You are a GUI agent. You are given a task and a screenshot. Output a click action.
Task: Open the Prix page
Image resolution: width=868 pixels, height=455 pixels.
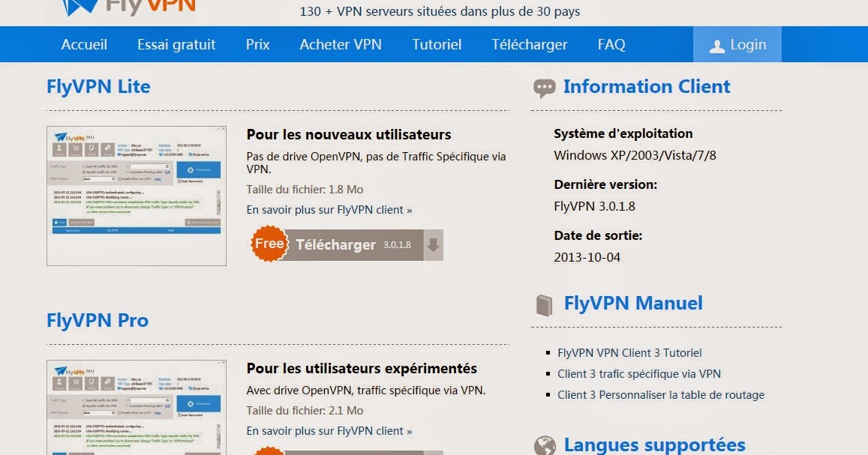(257, 45)
